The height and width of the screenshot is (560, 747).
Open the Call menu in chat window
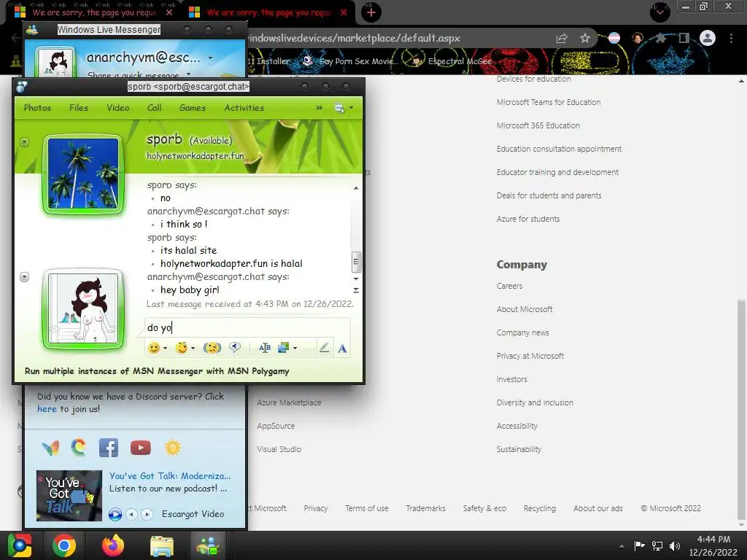155,108
